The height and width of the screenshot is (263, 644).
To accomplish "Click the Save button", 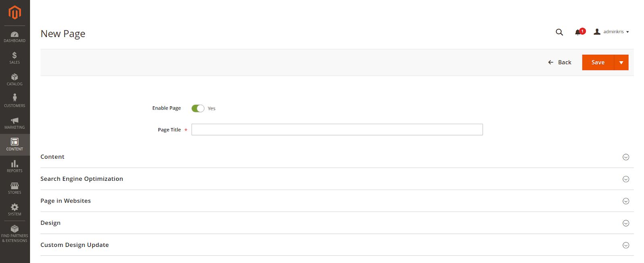I will click(597, 62).
